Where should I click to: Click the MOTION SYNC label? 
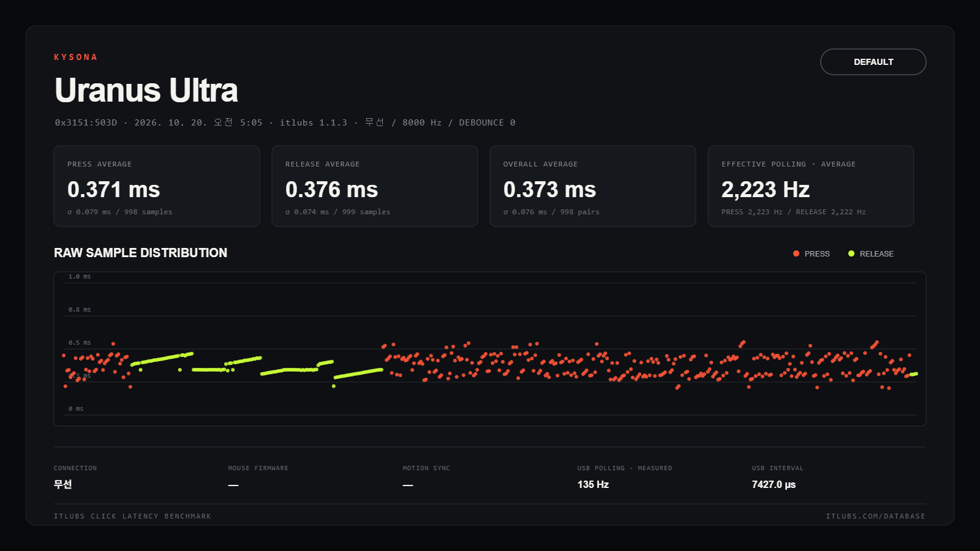click(426, 468)
